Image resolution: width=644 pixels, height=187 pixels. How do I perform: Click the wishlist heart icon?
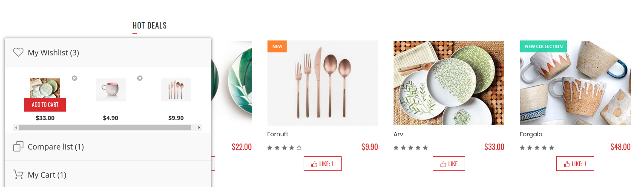[x=18, y=52]
